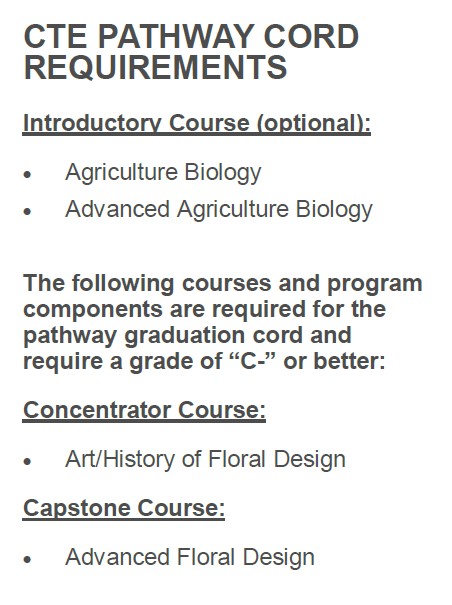Click the bullet before 'Agriculture Biology'
This screenshot has width=452, height=605.
(27, 174)
